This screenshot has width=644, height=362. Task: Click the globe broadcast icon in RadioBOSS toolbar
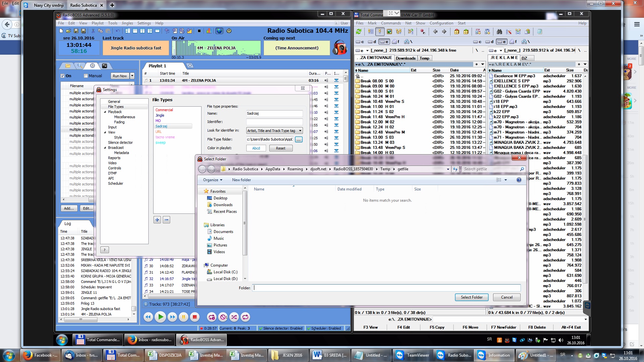(219, 31)
